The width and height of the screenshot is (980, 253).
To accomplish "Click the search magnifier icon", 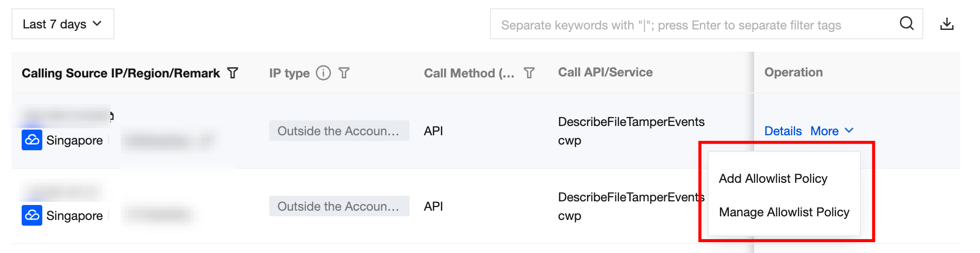I will [x=906, y=24].
